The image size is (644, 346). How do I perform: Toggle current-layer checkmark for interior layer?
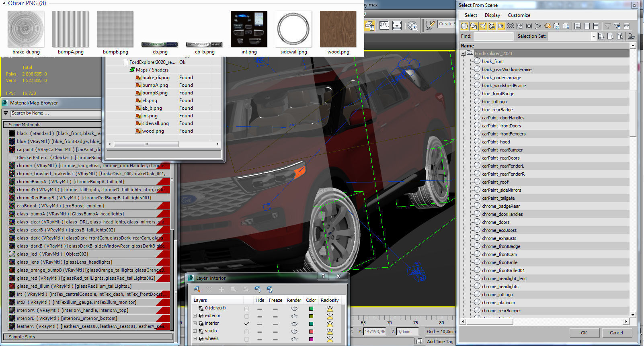[246, 323]
